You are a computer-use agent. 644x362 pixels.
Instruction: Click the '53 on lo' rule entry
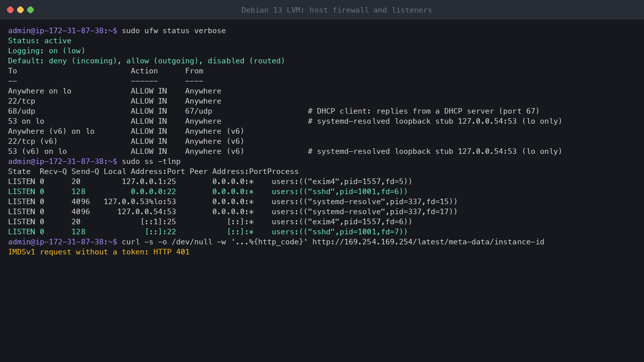26,121
